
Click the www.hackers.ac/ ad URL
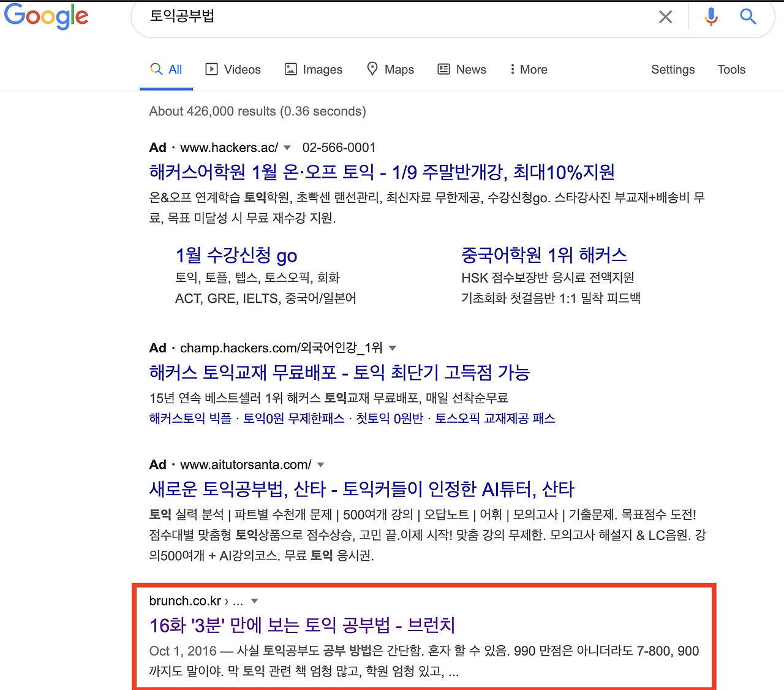point(229,148)
